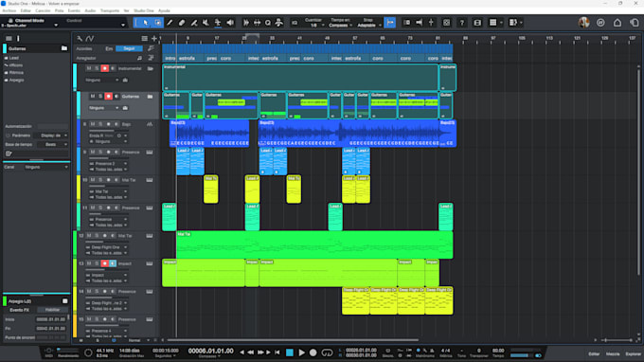Toggle monitor on the Impact track

click(113, 263)
